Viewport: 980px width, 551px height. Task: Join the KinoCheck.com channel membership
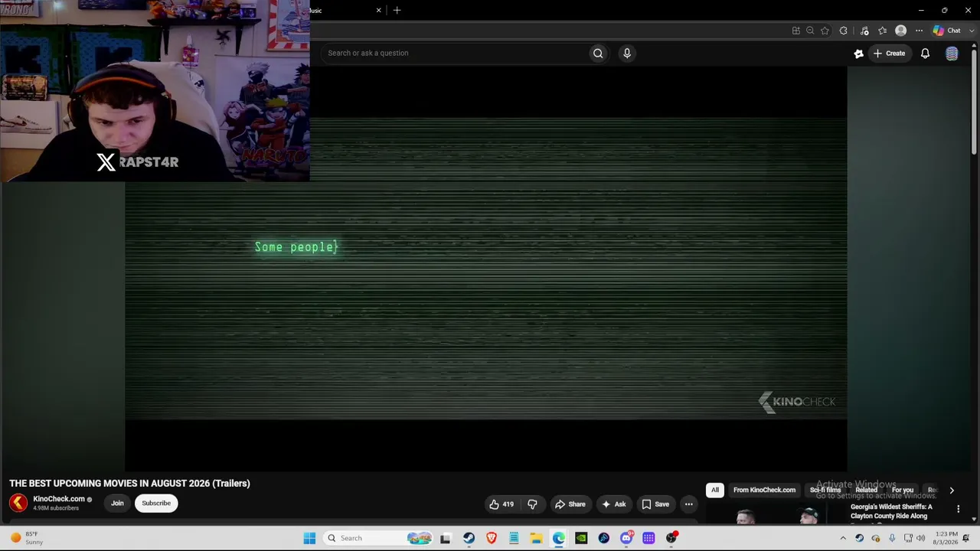click(117, 503)
